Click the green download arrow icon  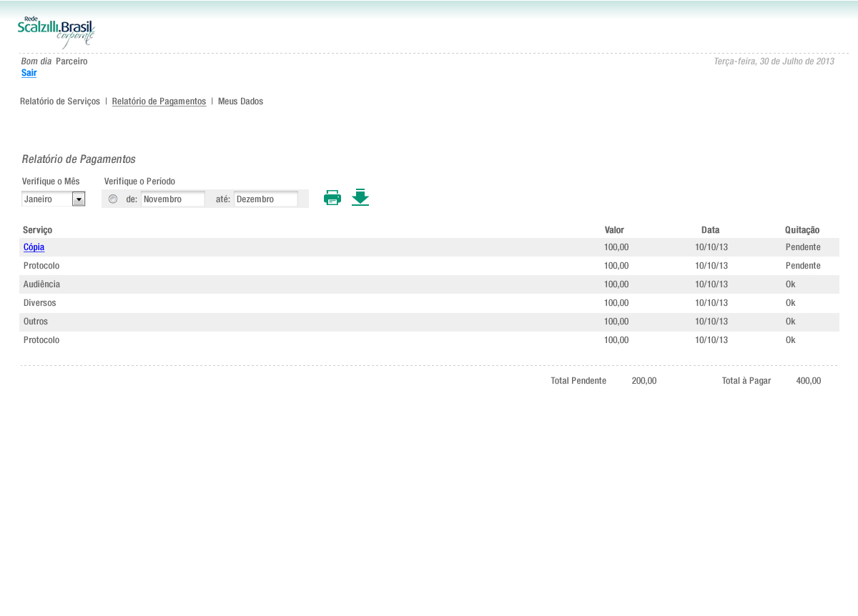pos(360,197)
